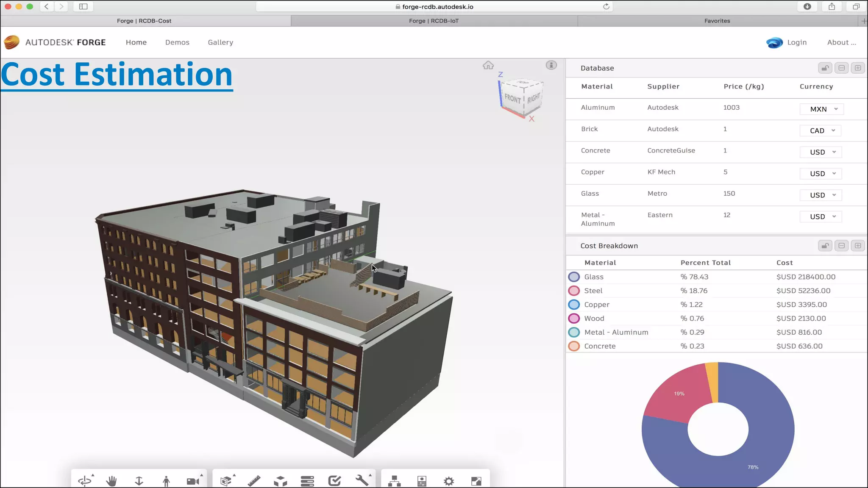Sort by Price (/kg) column header
This screenshot has height=488, width=868.
pos(744,86)
